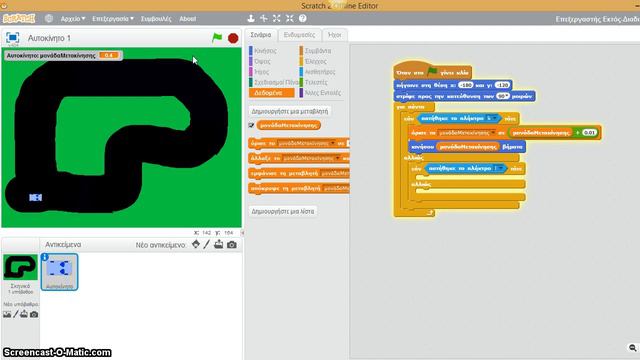Click the green flag to start the project
The image size is (640, 360).
click(217, 38)
